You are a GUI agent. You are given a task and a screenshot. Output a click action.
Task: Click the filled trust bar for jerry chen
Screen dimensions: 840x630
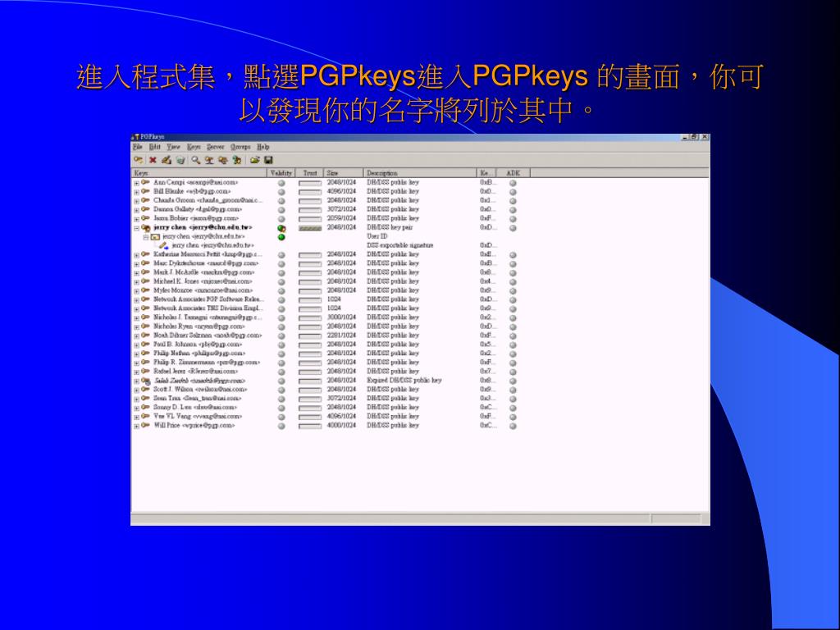(309, 228)
